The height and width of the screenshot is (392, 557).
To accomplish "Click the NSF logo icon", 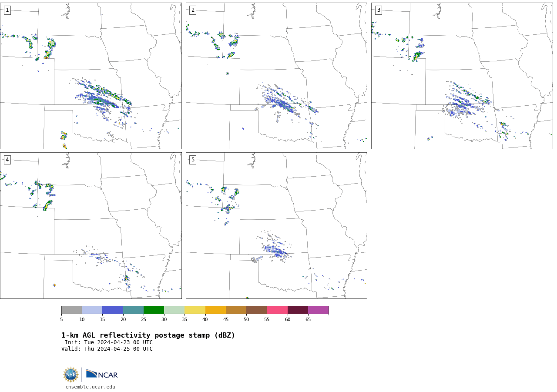I will (71, 375).
